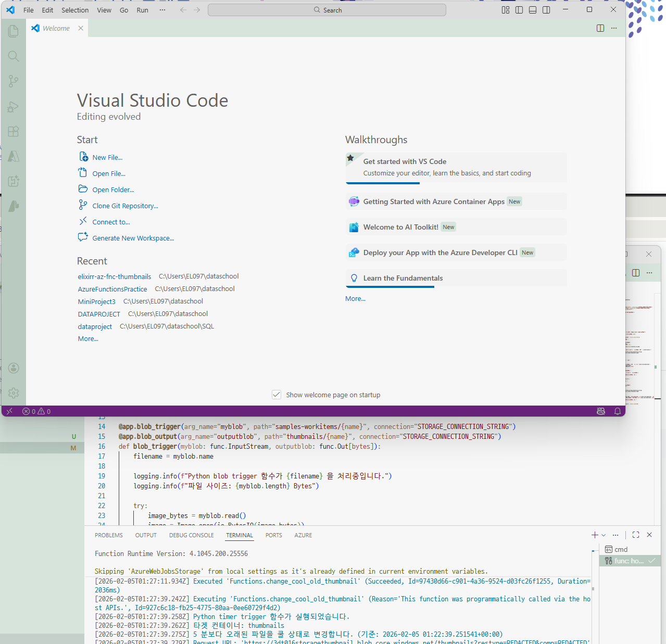Open Learn the Fundamentals walkthrough
Screen dimensions: 666x644
click(x=456, y=278)
